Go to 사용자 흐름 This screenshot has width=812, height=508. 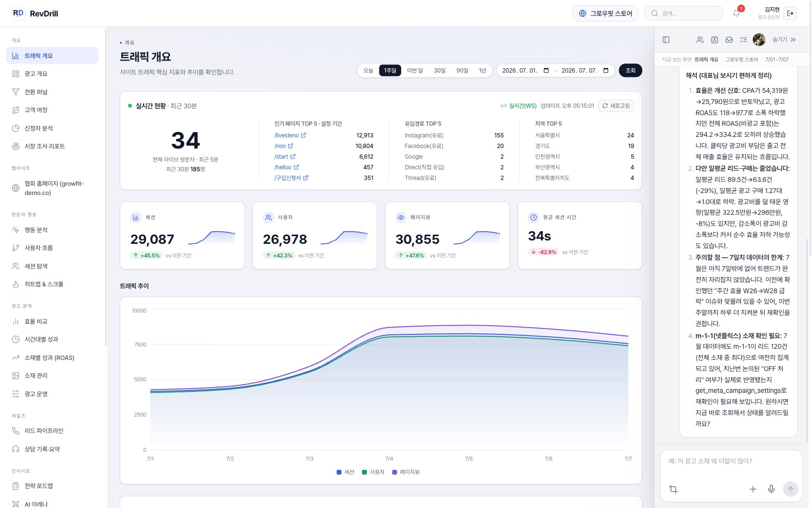pyautogui.click(x=52, y=248)
